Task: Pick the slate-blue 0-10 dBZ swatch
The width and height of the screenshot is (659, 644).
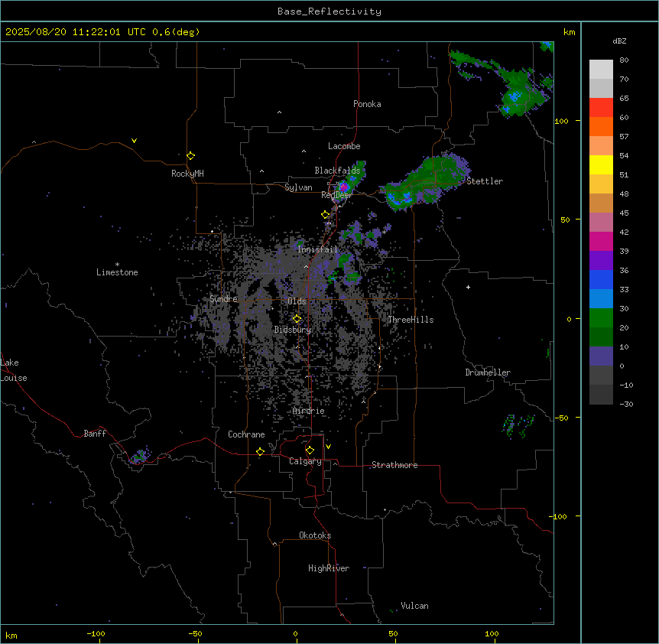Action: (601, 356)
